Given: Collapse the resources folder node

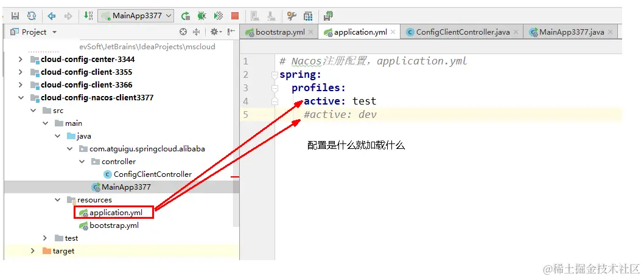Looking at the screenshot, I should [x=57, y=200].
